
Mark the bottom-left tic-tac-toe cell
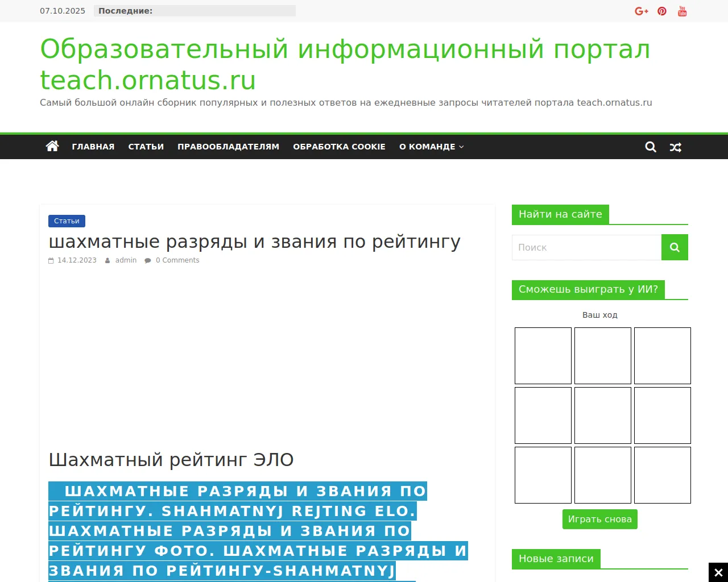[x=543, y=475]
